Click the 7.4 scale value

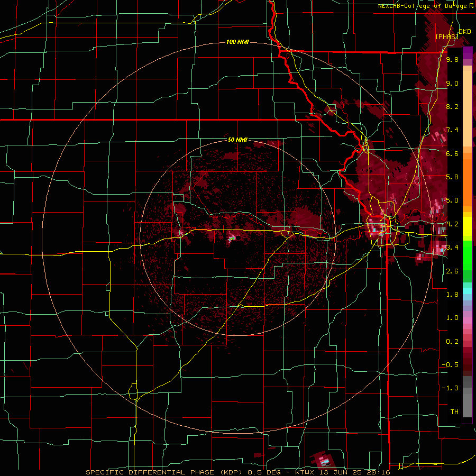(x=452, y=130)
